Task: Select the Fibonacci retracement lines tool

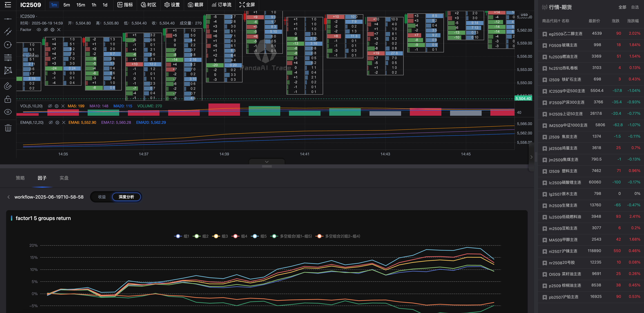Action: (x=8, y=58)
